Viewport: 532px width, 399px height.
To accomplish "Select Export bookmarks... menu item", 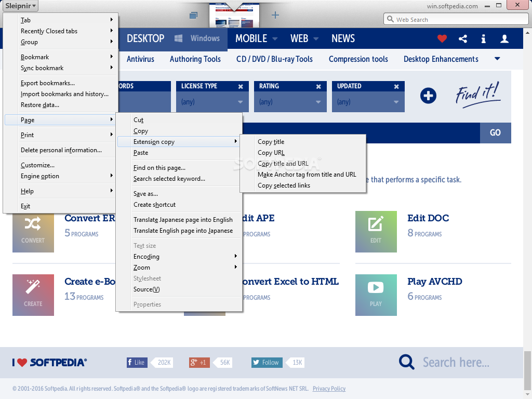I will 60,83.
